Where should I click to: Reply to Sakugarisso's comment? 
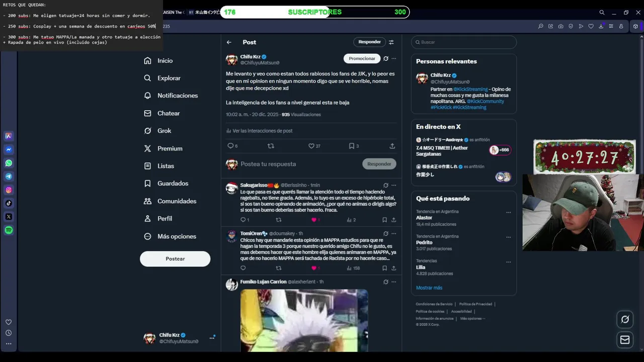coord(245,220)
